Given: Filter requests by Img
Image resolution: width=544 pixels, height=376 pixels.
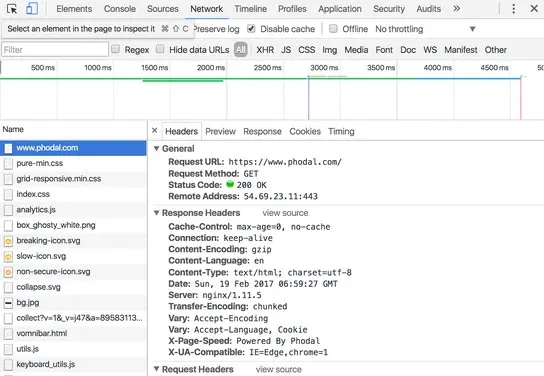Looking at the screenshot, I should 330,50.
